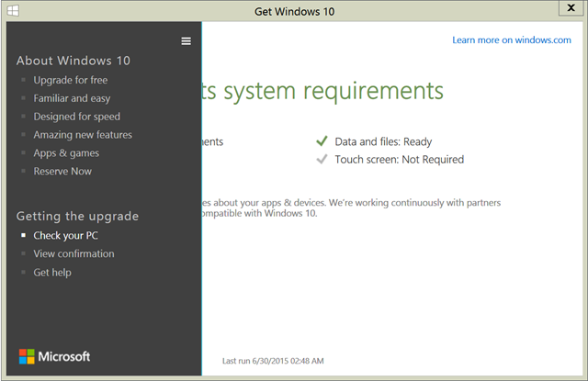Click the Data and files: Ready text
The image size is (588, 381).
pyautogui.click(x=383, y=141)
